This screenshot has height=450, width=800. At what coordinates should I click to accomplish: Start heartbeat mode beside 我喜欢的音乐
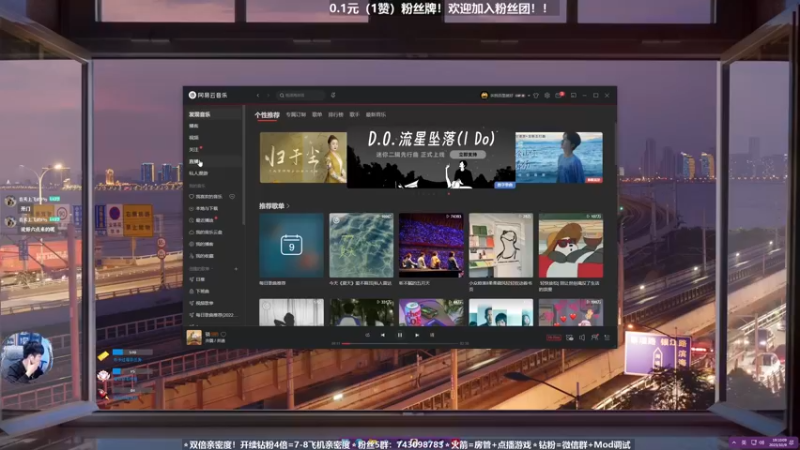[232, 196]
